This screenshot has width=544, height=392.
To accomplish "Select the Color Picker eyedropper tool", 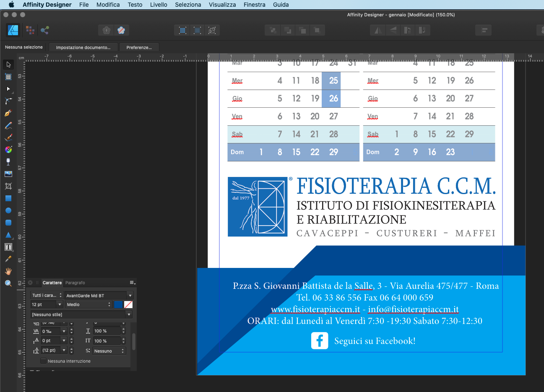I will point(8,259).
